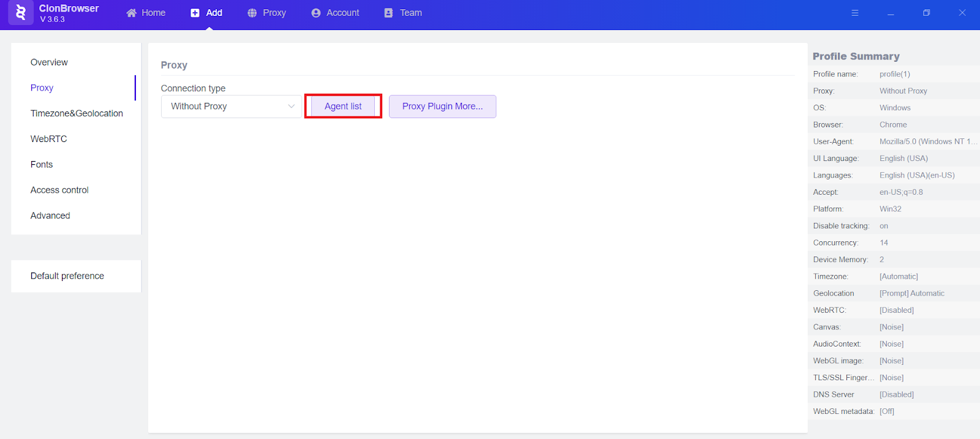Click the Disable tracking on value
This screenshot has width=980, height=439.
[884, 226]
